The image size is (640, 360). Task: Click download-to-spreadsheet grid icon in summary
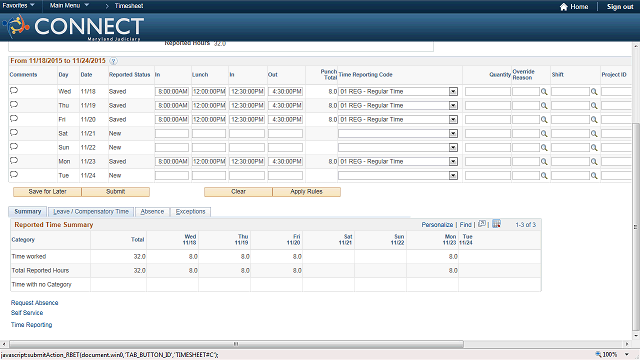click(496, 224)
